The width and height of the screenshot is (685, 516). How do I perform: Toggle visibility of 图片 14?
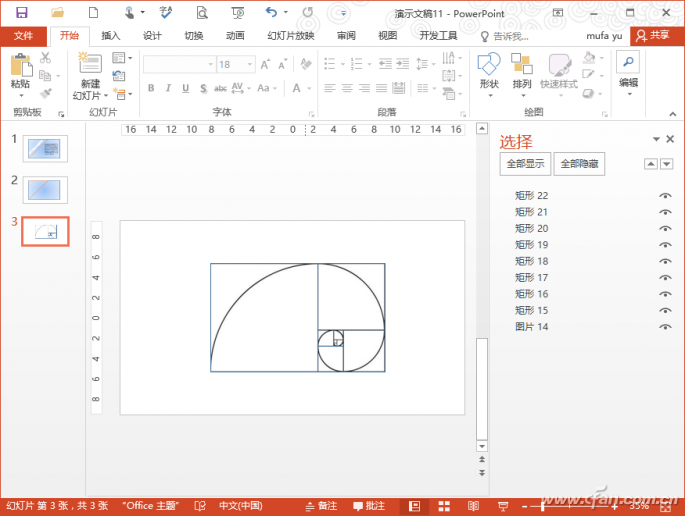point(665,327)
